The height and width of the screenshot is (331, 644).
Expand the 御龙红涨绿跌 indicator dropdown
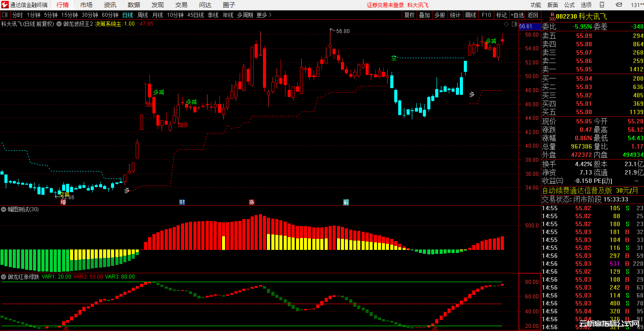point(4,277)
